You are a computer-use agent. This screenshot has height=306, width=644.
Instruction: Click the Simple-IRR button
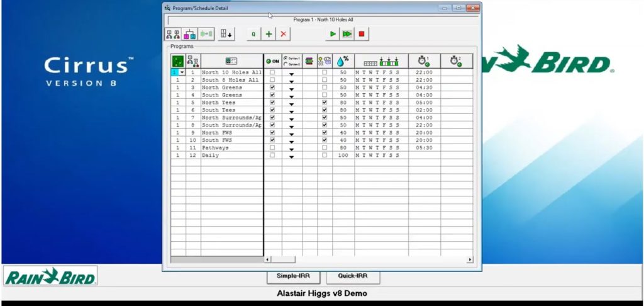pos(293,276)
